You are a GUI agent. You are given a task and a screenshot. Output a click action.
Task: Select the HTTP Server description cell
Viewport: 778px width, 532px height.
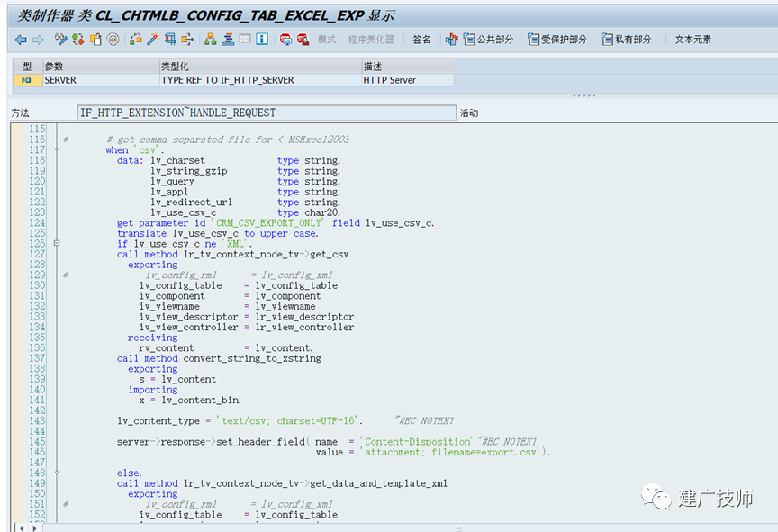point(408,80)
